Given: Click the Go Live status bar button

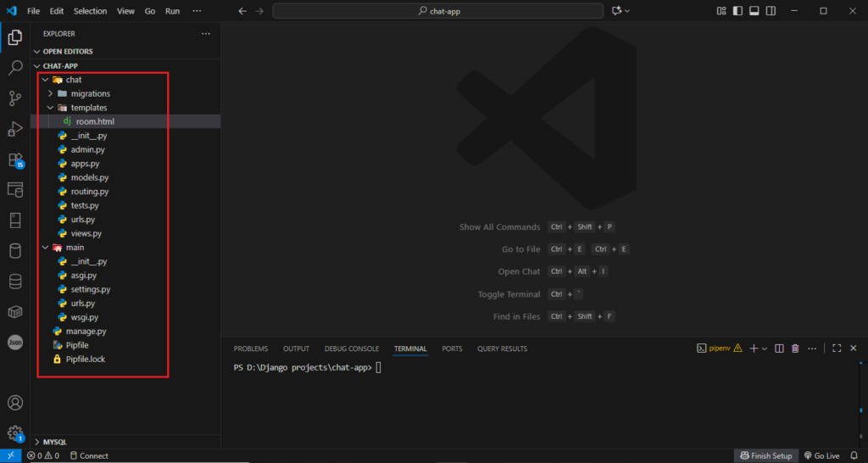Looking at the screenshot, I should pyautogui.click(x=821, y=456).
